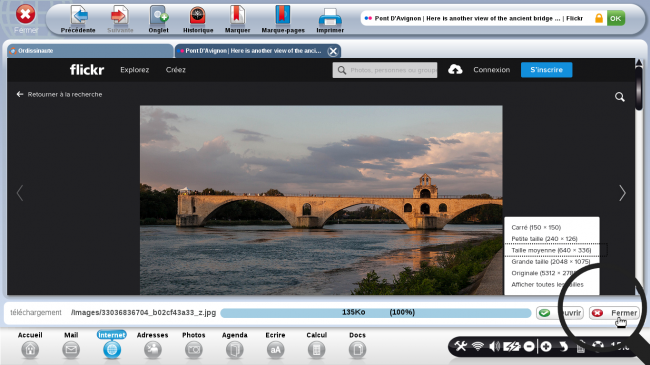The width and height of the screenshot is (650, 365).
Task: Show next photo with right chevron
Action: tap(622, 193)
